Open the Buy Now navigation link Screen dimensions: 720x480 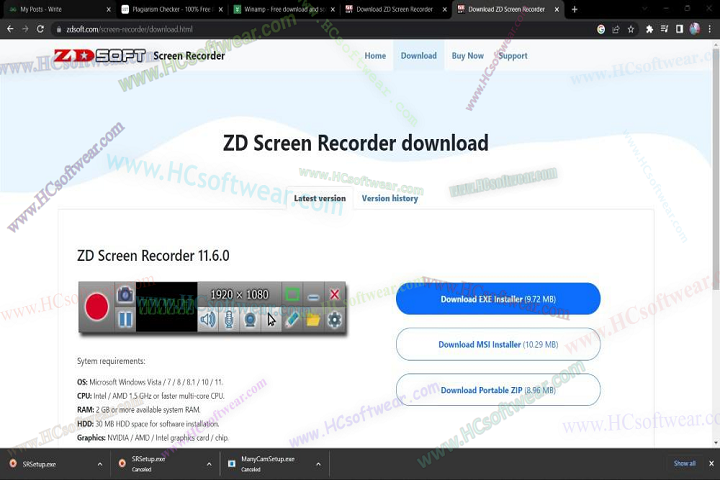[x=467, y=56]
